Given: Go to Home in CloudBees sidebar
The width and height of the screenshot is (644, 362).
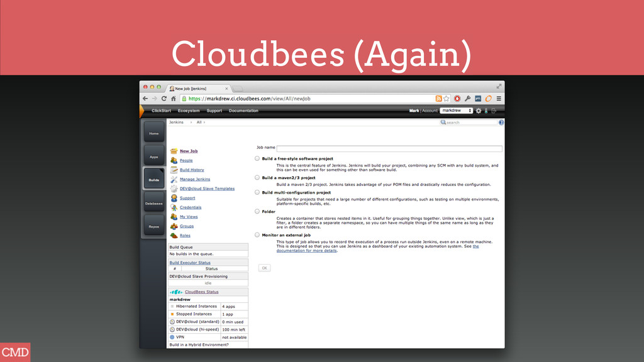Looking at the screenshot, I should 154,132.
